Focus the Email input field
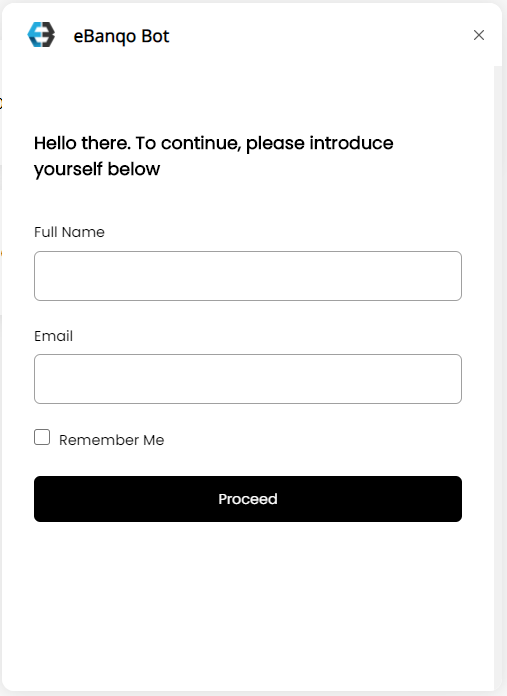Screen dimensions: 507x696 [248, 379]
